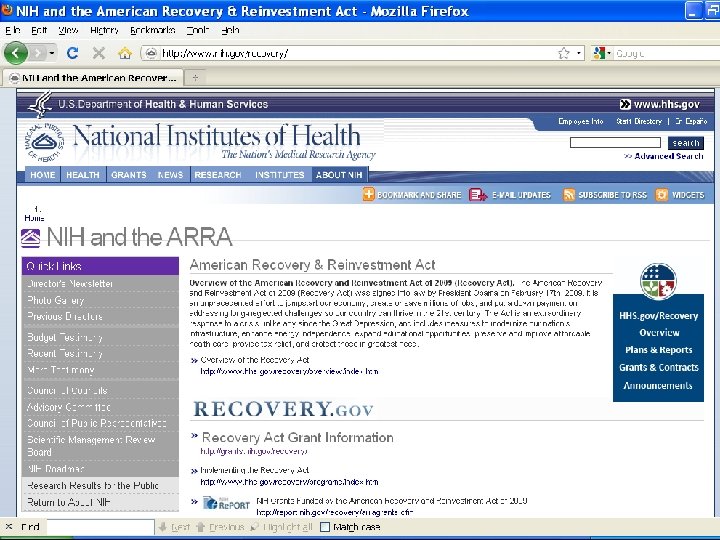
Task: Click the orange RSS feed icon
Action: [569, 195]
